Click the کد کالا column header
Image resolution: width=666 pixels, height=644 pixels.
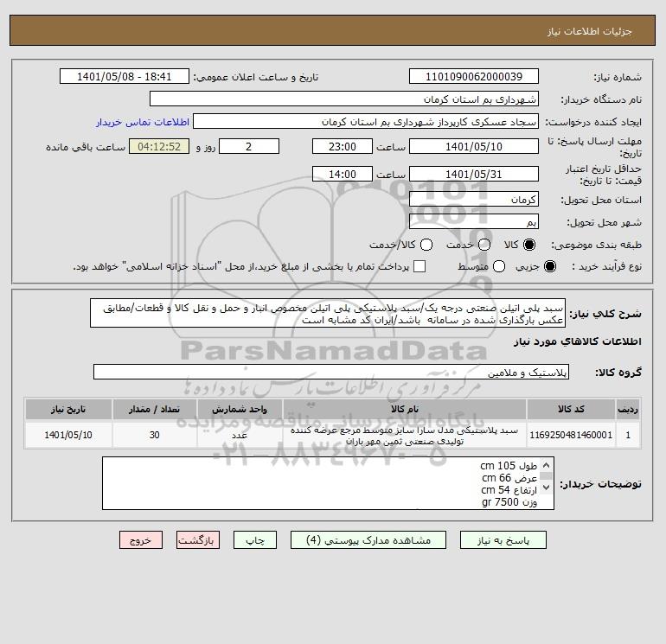coord(571,409)
